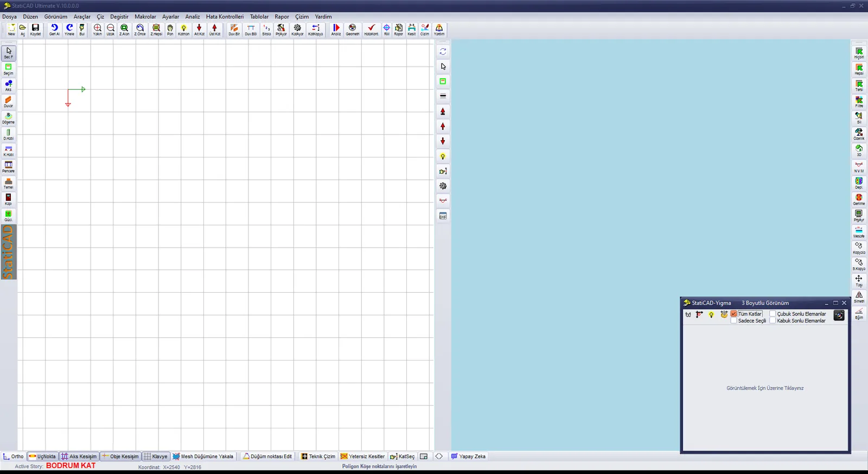Screen dimensions: 868x474
Task: Click Düğüm noktası Edit button
Action: click(x=267, y=457)
